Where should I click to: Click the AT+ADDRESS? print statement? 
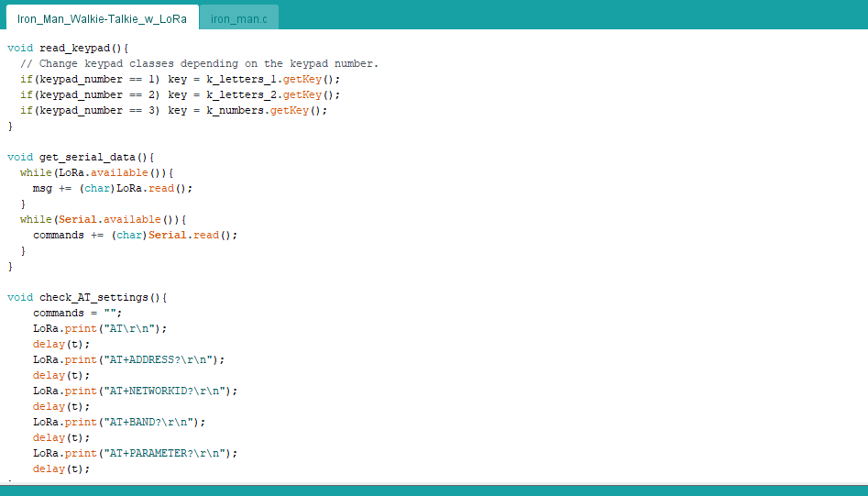[128, 359]
